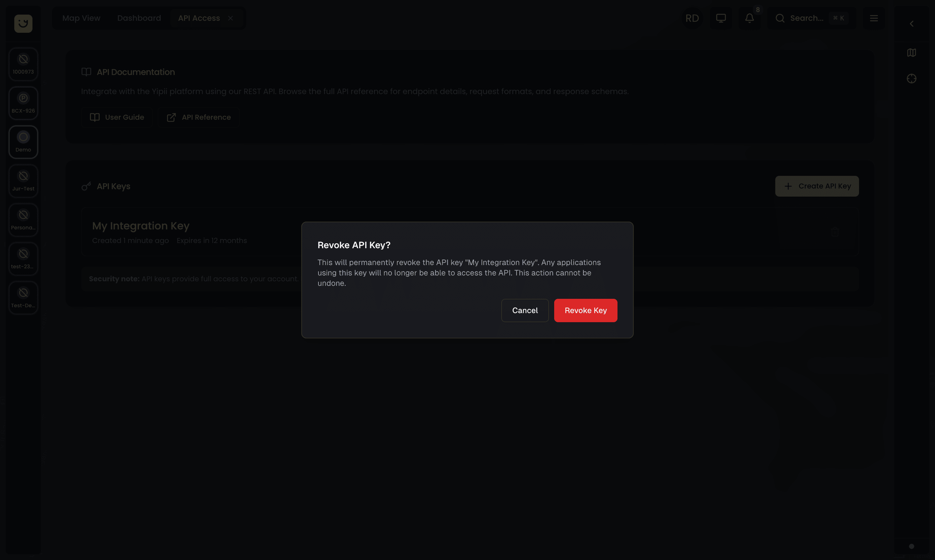The image size is (935, 560).
Task: Click the API Documentation heading
Action: tap(135, 72)
